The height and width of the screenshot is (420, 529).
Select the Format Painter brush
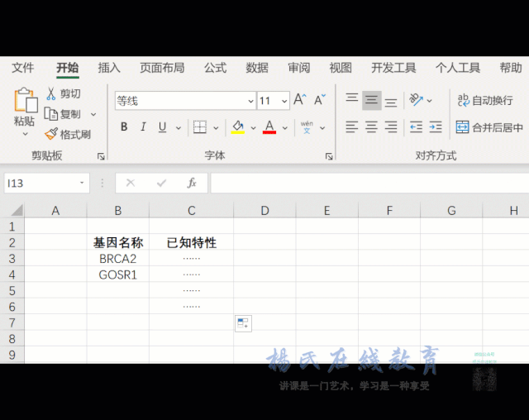click(x=51, y=134)
